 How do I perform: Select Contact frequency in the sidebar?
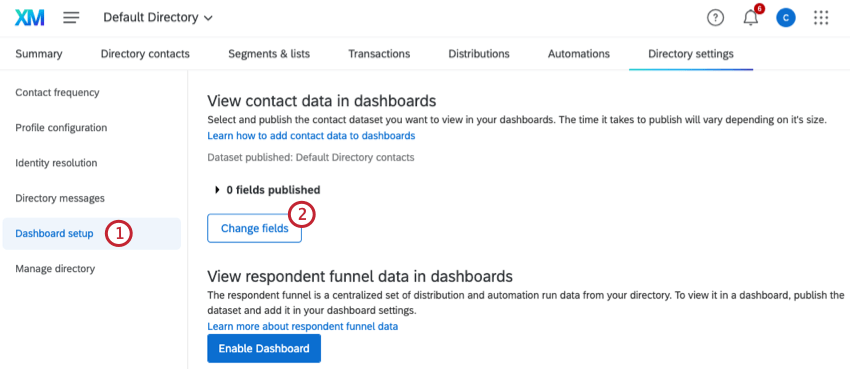tap(57, 93)
